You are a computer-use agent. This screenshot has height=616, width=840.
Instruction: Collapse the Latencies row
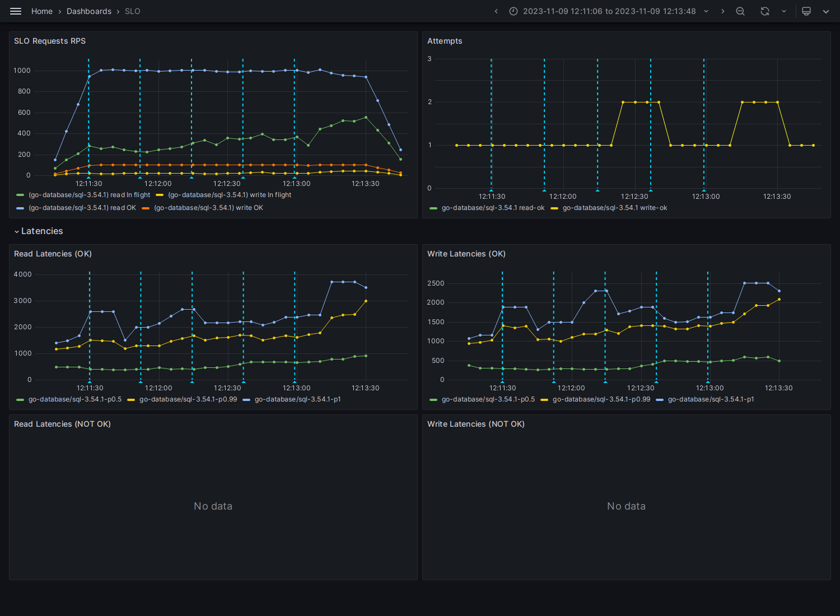point(38,231)
